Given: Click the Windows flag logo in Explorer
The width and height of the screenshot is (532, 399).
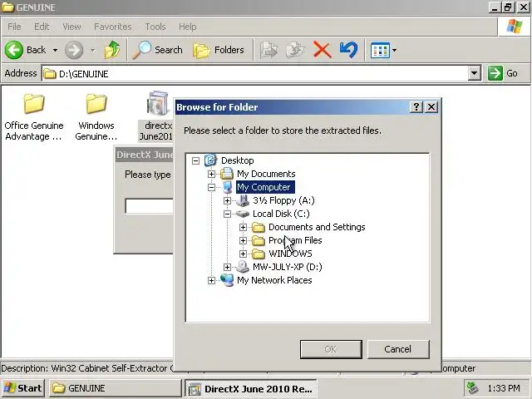Looking at the screenshot, I should 515,27.
